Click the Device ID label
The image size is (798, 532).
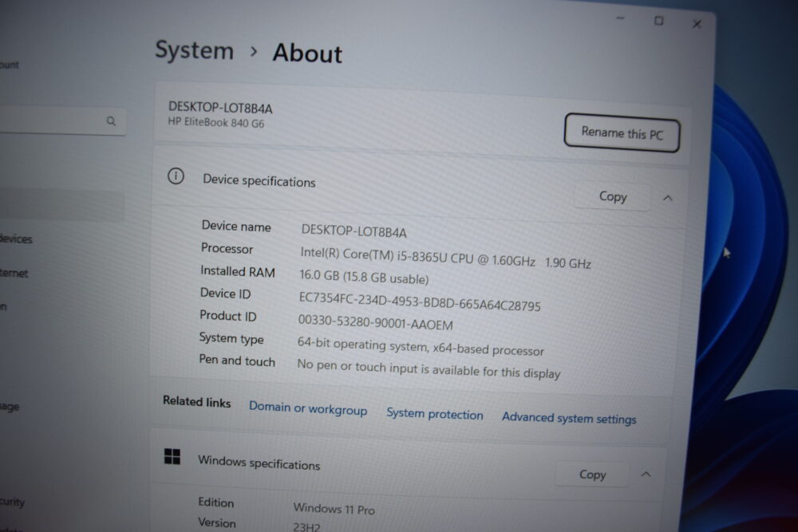point(225,294)
